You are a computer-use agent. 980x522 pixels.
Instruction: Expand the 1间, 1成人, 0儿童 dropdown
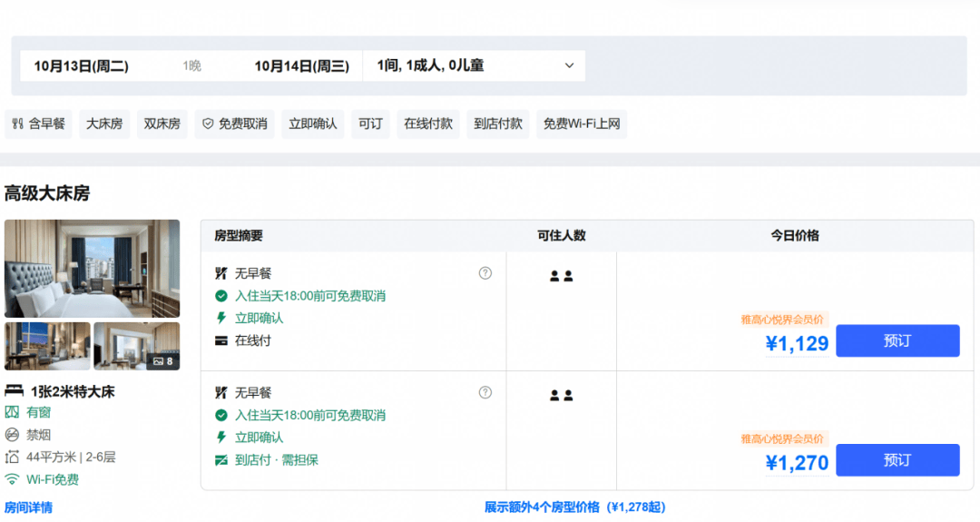(x=474, y=65)
